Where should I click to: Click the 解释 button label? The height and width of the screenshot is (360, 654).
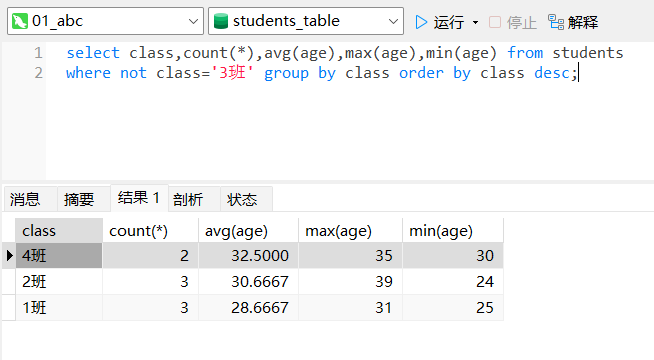click(x=583, y=23)
